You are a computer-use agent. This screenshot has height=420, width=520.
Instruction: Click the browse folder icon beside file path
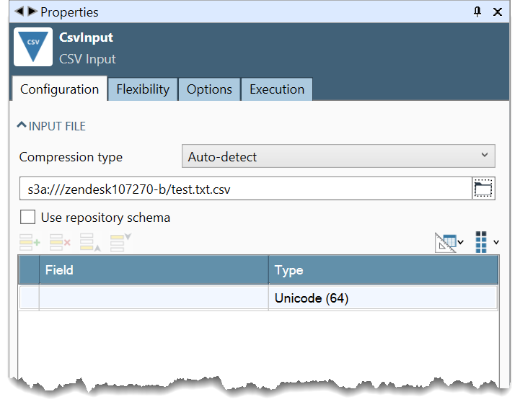tap(482, 189)
